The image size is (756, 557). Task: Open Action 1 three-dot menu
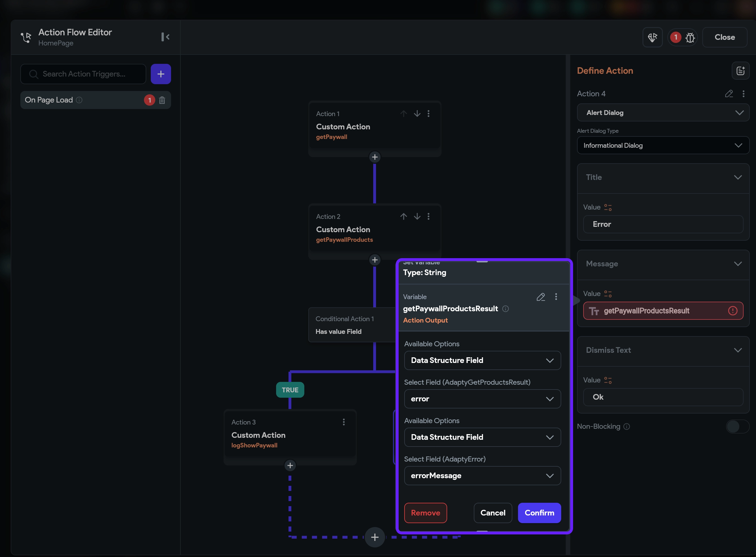click(x=429, y=114)
